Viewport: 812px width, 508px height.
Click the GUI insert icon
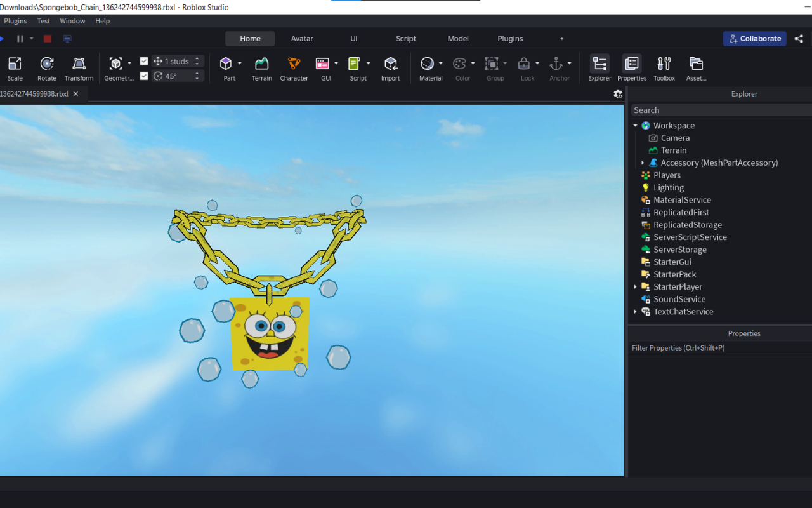click(x=323, y=63)
